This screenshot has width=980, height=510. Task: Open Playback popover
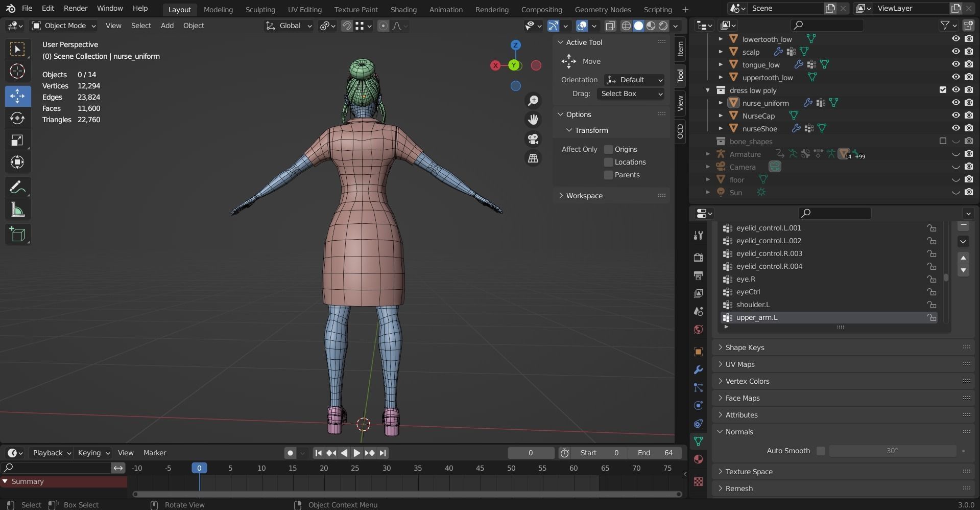pos(51,453)
